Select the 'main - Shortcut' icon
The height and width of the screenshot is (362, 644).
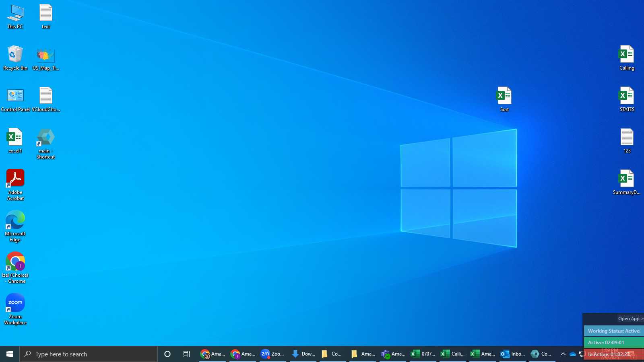click(46, 144)
